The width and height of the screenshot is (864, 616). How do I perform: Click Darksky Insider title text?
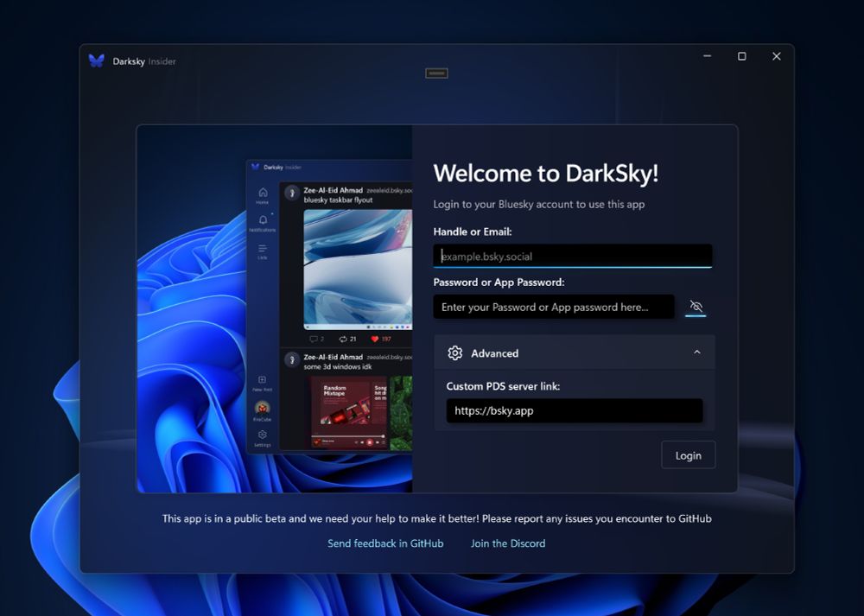coord(144,61)
